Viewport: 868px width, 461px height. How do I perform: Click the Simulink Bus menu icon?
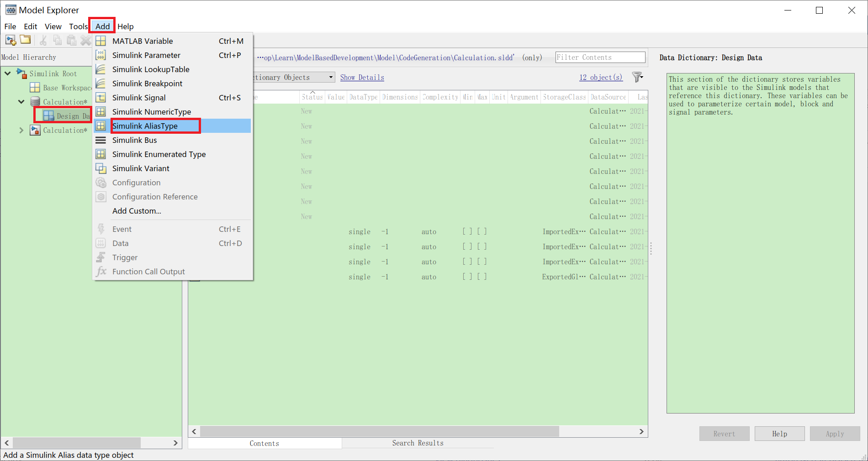(101, 140)
